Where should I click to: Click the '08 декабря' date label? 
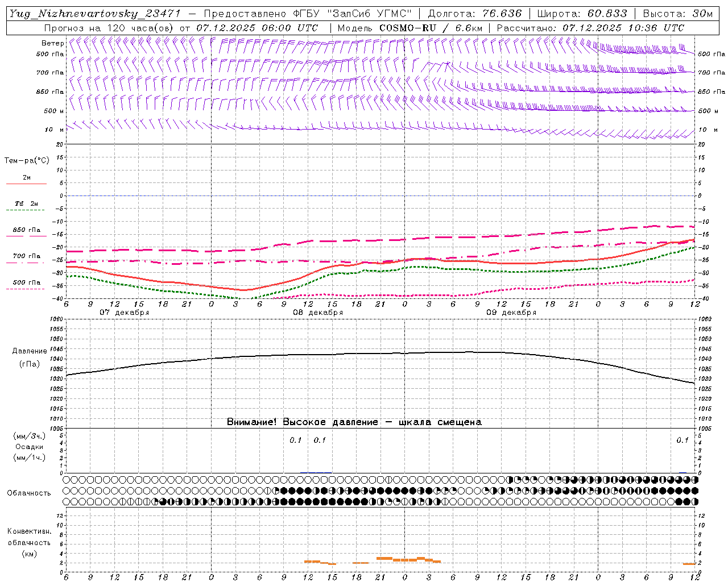(x=317, y=313)
